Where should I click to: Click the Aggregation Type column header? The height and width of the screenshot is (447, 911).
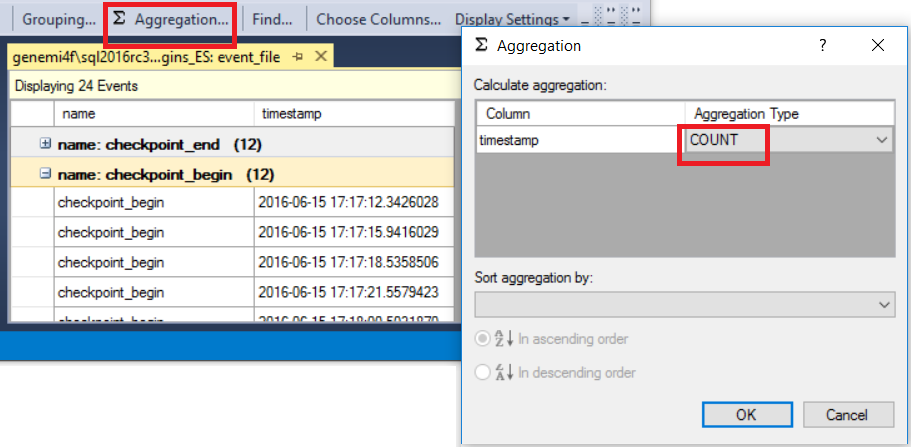click(x=790, y=114)
